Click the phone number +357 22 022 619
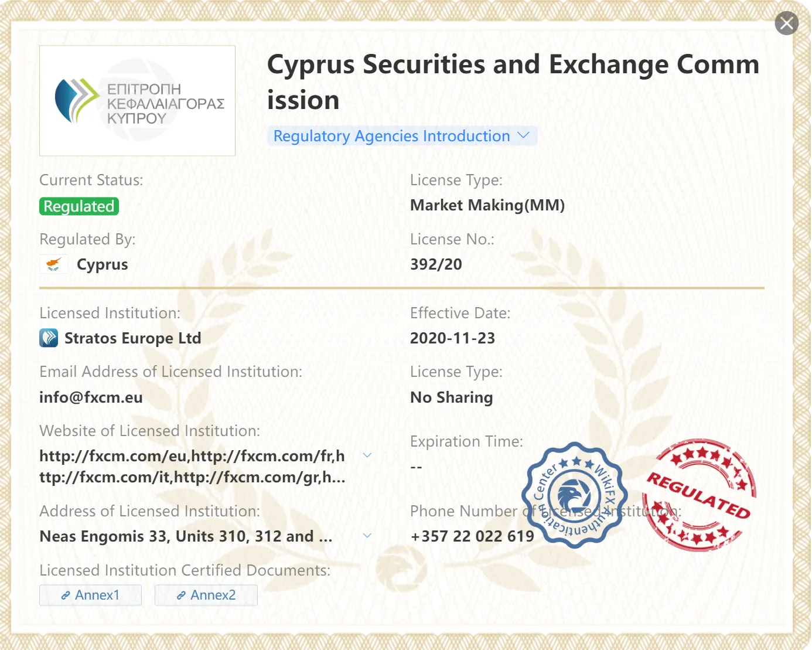 (x=472, y=536)
